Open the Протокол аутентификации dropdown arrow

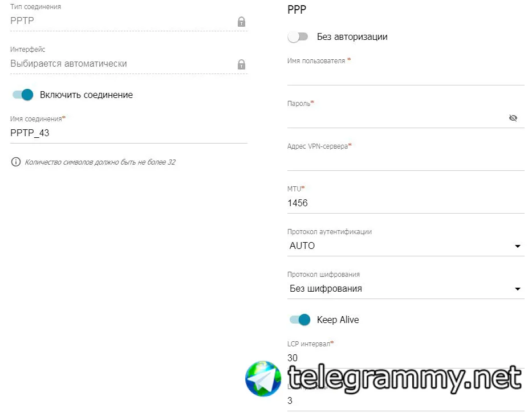517,246
